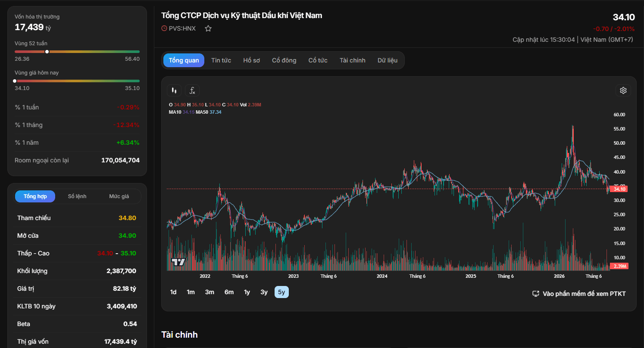This screenshot has width=644, height=348.
Task: Click the Tham chiếu value 34.80
Action: [128, 218]
